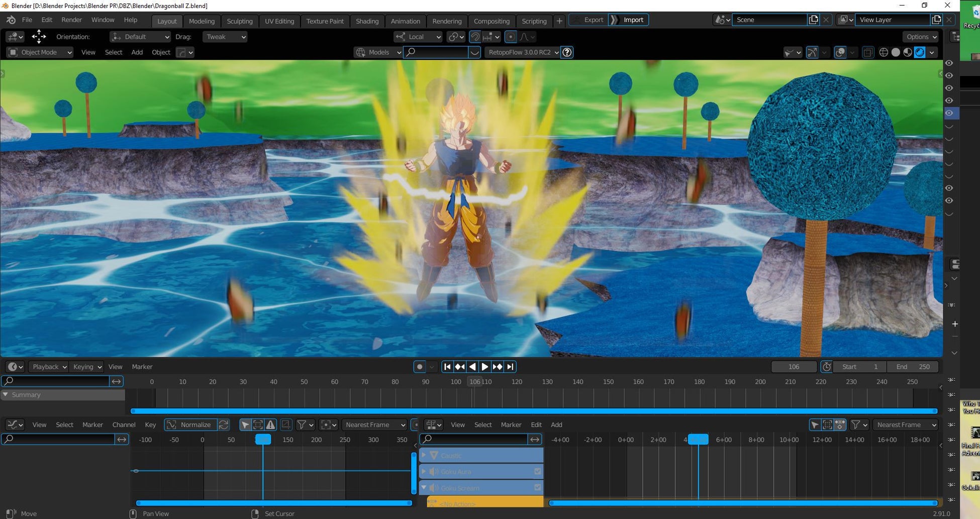980x519 pixels.
Task: Expand the Caustic NLA track
Action: [424, 456]
